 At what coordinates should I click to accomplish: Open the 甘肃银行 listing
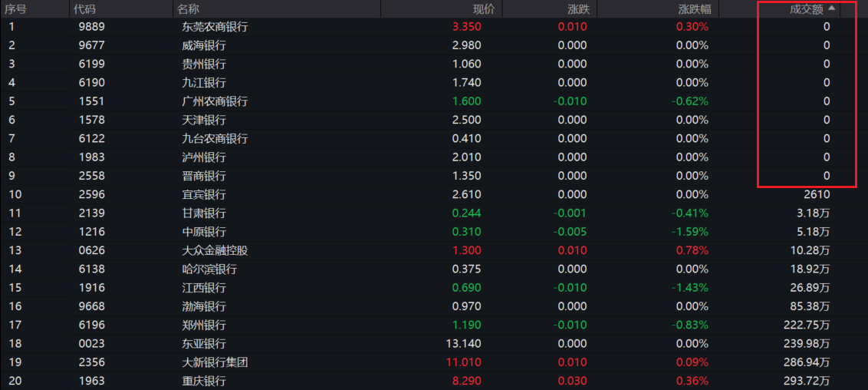(204, 213)
